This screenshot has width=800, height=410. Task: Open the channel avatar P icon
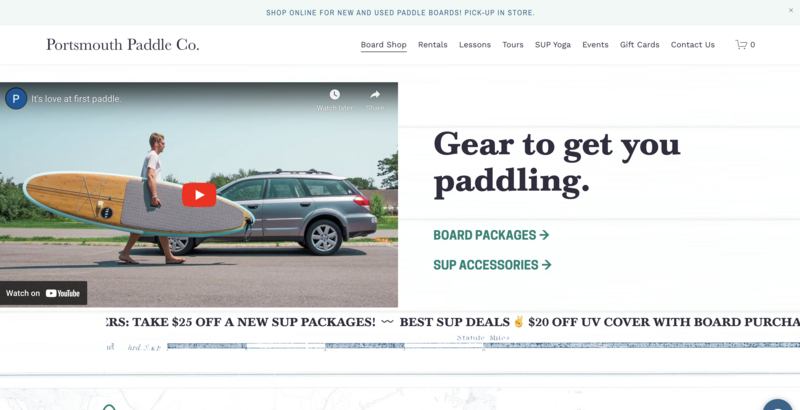16,98
